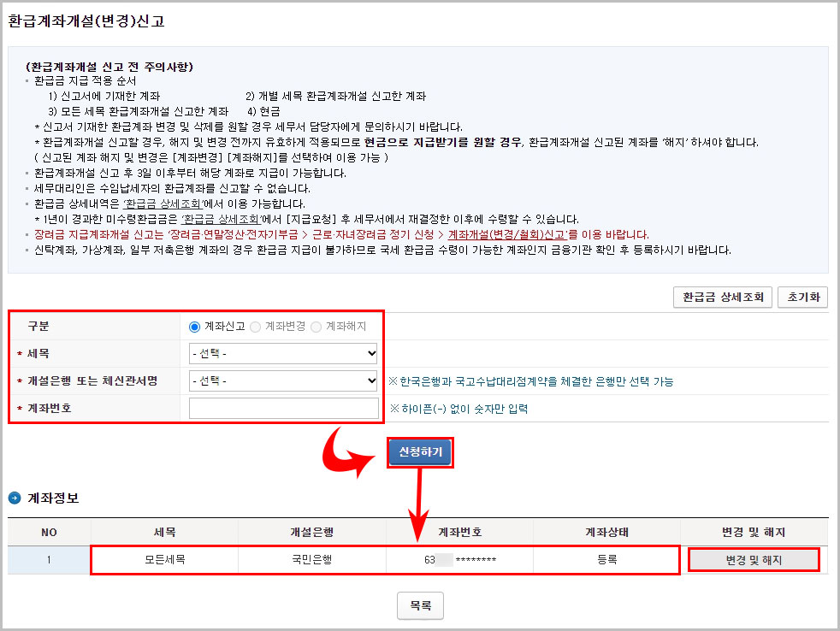The width and height of the screenshot is (840, 631).
Task: Open the 개설은행 또는 체신관서명 dropdown
Action: (x=282, y=380)
